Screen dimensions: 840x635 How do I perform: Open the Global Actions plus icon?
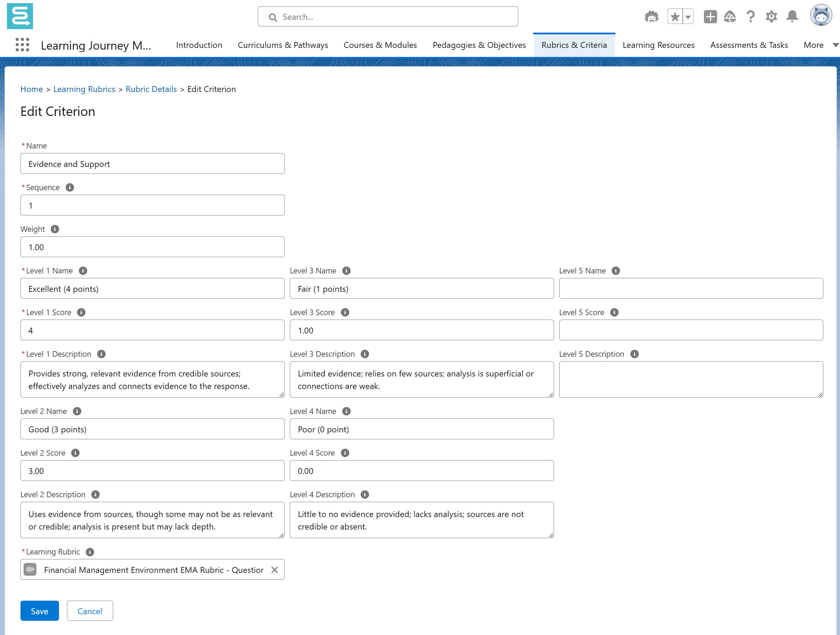tap(710, 17)
